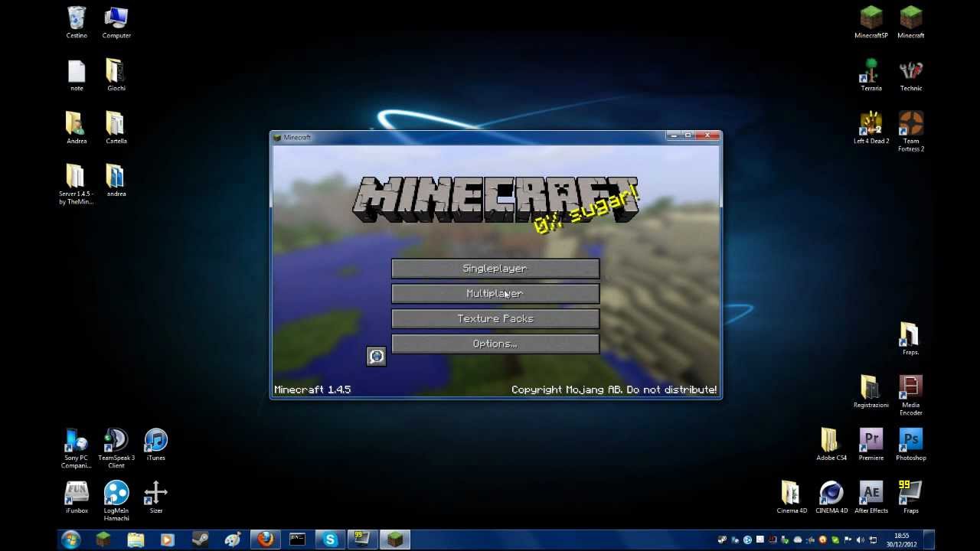Select the LogMeIn Hamachi shortcut
This screenshot has height=551, width=980.
[116, 501]
